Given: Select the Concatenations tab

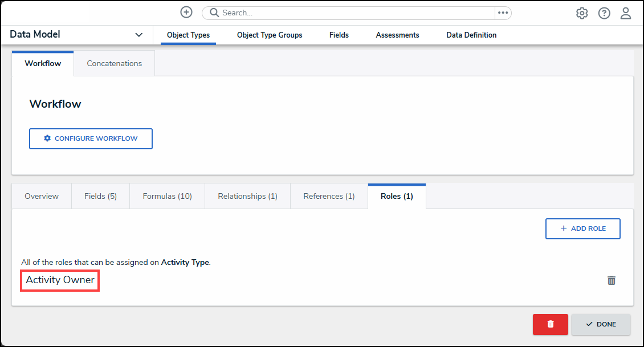Looking at the screenshot, I should (114, 64).
